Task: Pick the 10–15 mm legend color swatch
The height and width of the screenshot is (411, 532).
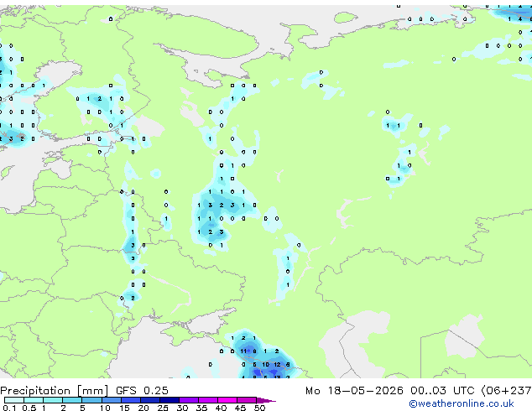Action: pos(112,400)
